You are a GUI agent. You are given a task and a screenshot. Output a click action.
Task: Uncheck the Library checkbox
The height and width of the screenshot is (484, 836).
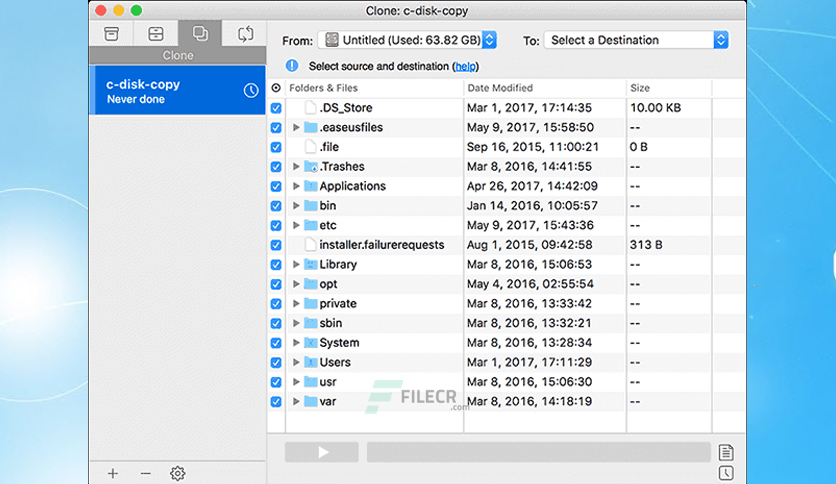[x=276, y=264]
